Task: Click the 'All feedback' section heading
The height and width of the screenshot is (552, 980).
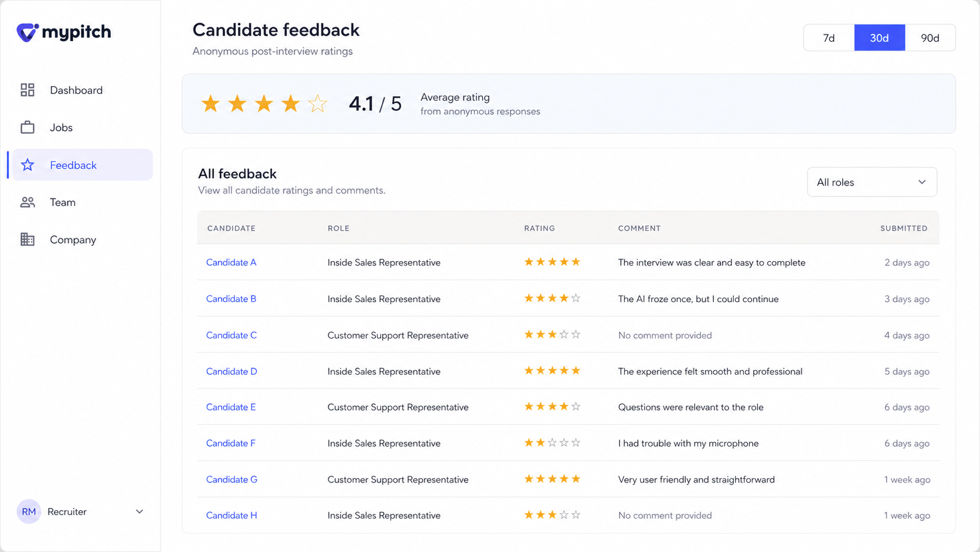Action: click(x=237, y=174)
